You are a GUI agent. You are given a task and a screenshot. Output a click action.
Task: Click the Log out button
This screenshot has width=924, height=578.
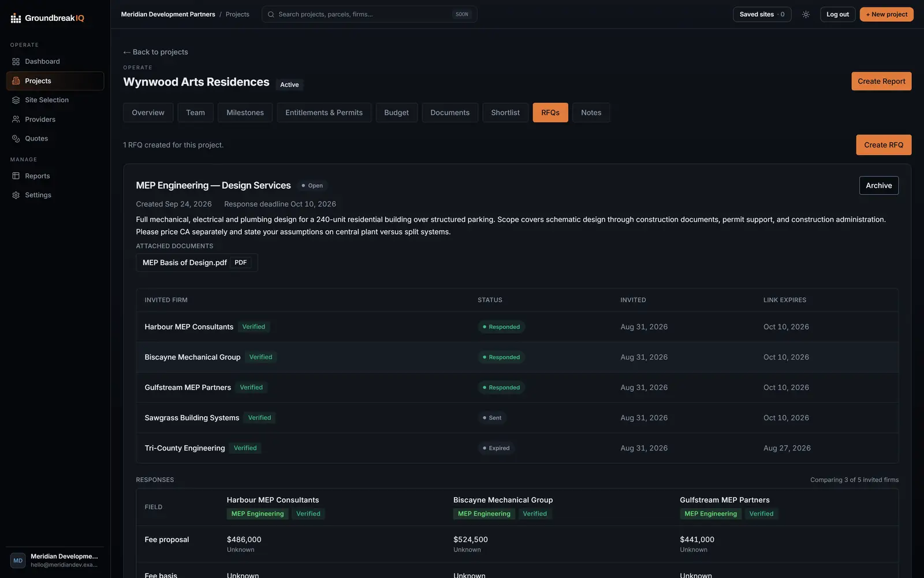click(837, 14)
